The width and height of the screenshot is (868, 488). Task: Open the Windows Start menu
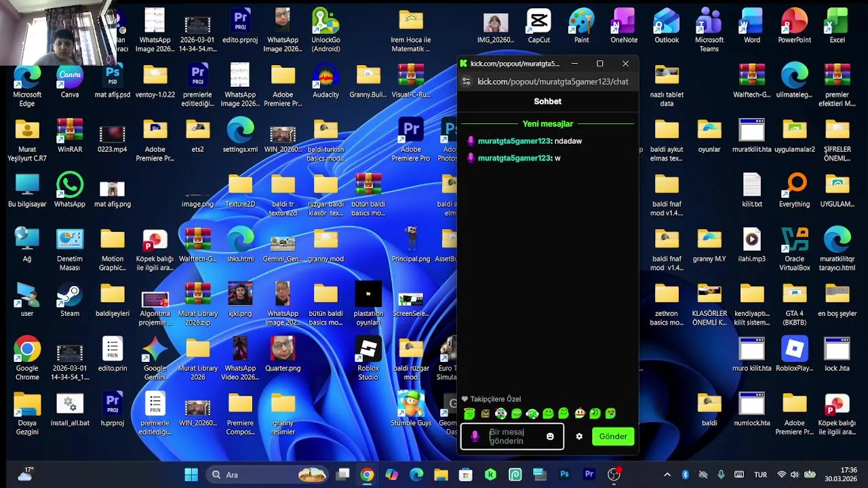point(191,474)
